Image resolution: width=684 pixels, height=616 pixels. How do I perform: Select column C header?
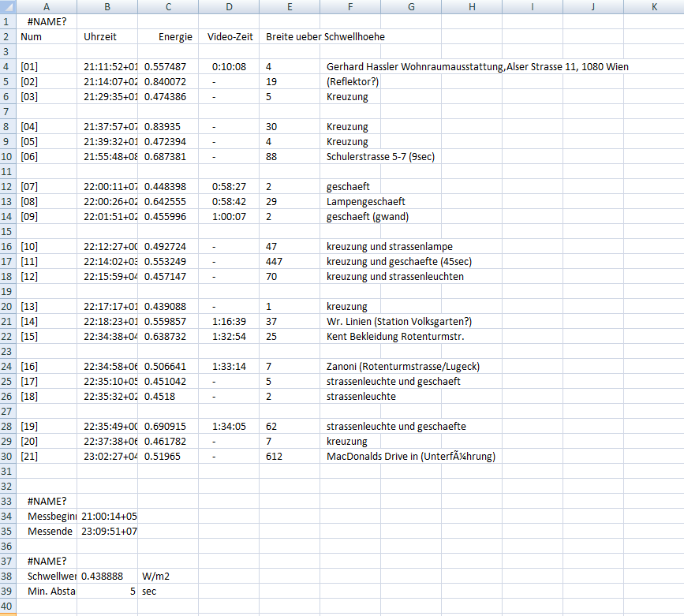coord(168,6)
